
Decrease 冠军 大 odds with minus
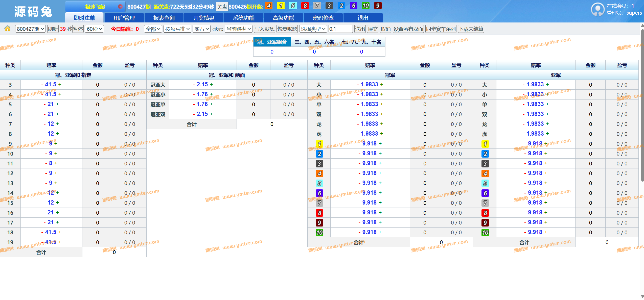click(358, 84)
